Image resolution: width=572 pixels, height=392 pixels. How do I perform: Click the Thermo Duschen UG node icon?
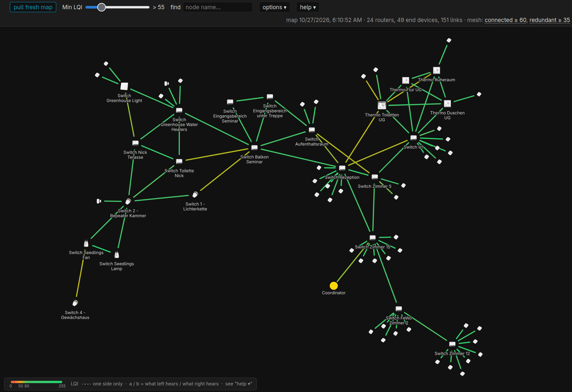447,104
